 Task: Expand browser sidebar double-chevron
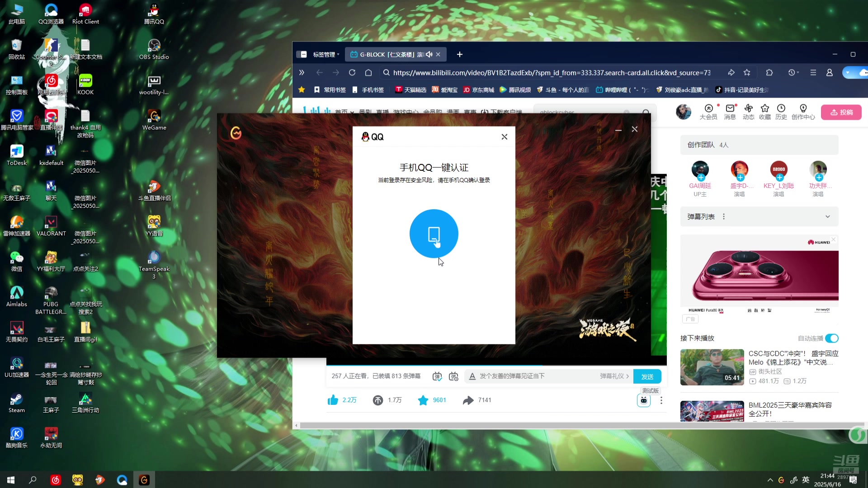pyautogui.click(x=302, y=73)
